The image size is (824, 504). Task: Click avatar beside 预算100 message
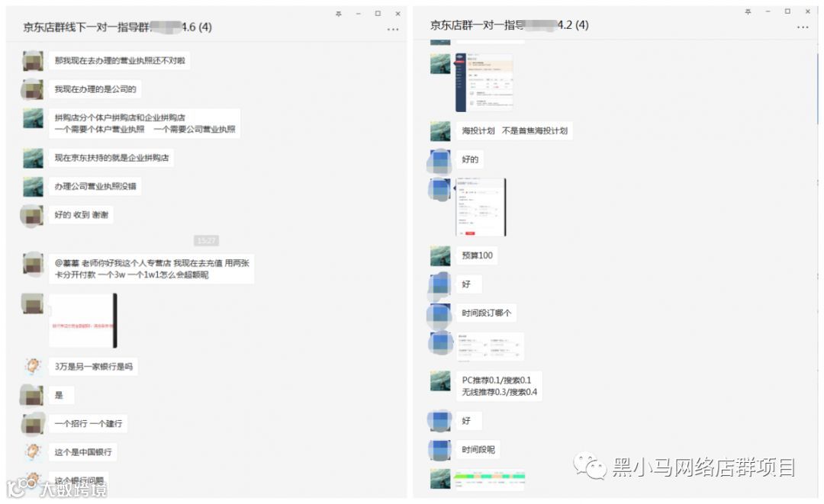440,255
